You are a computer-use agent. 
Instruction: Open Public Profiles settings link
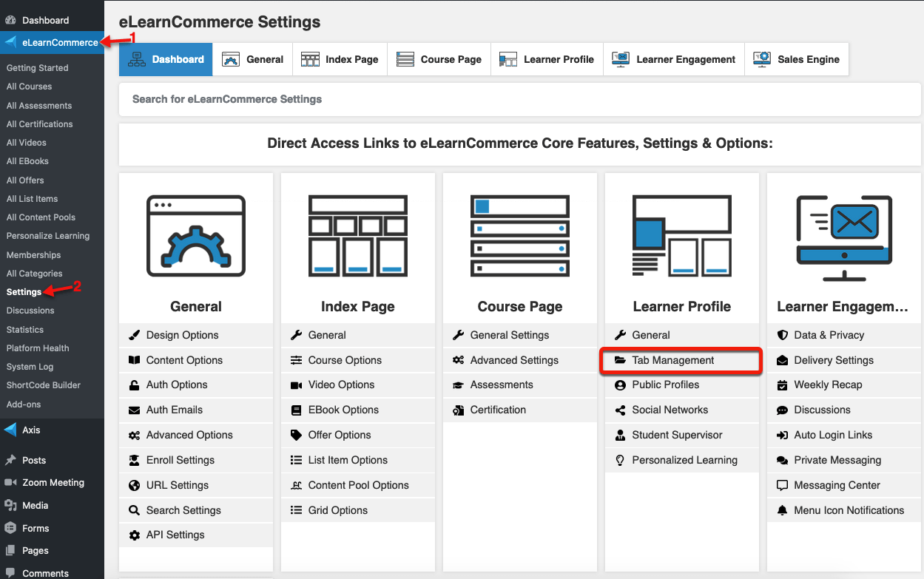682,385
